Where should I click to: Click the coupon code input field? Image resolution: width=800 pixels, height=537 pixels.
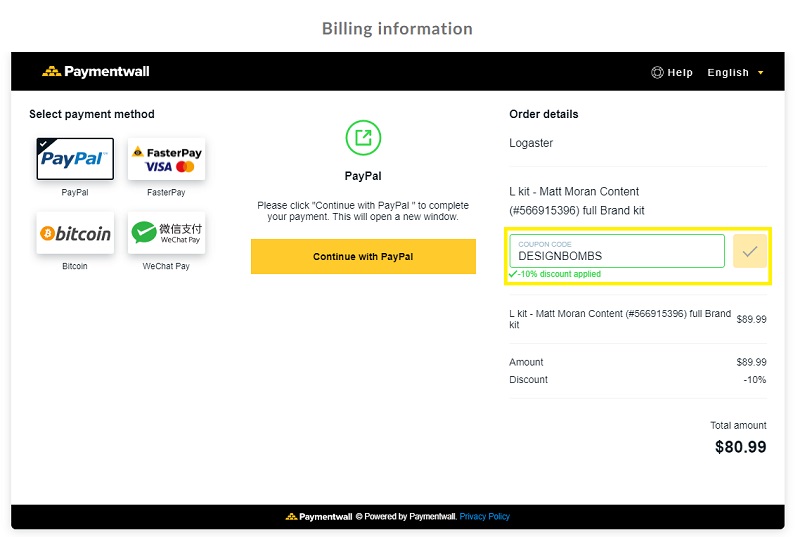point(617,251)
